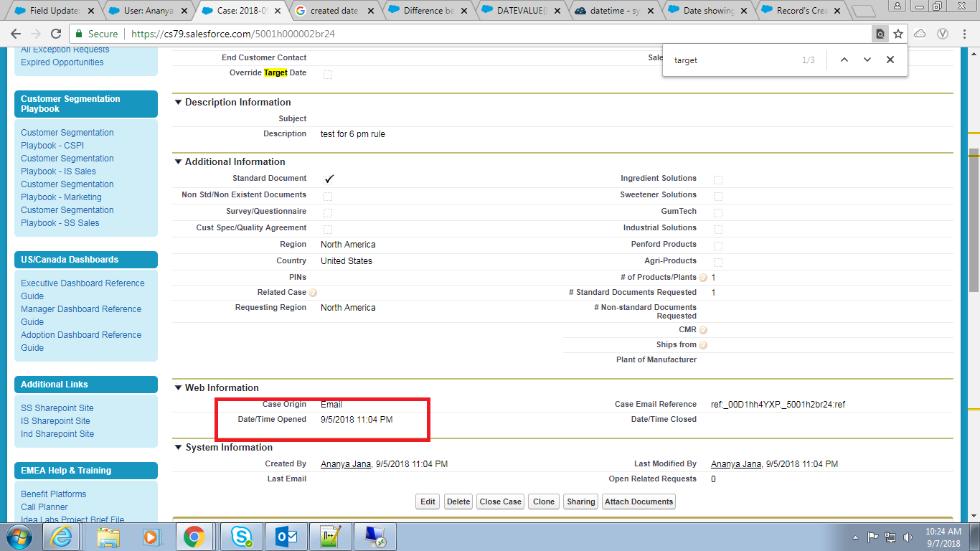
Task: Go back using the browser back arrow
Action: pos(16,34)
